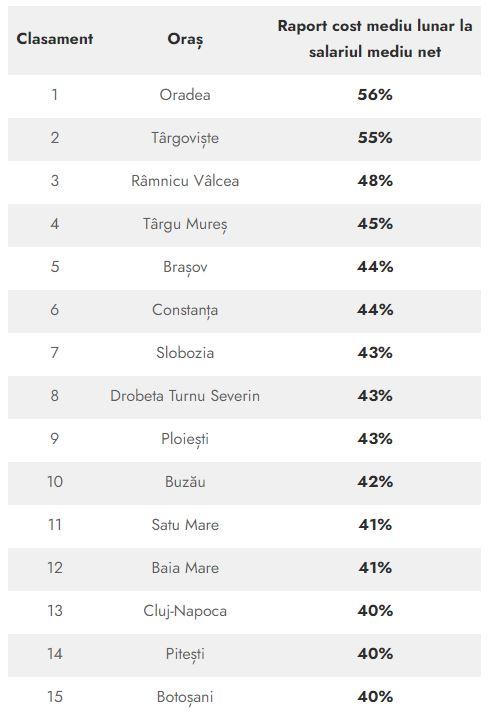Select the Botoșani row
Viewport: 488px width, 718px height.
pyautogui.click(x=244, y=697)
